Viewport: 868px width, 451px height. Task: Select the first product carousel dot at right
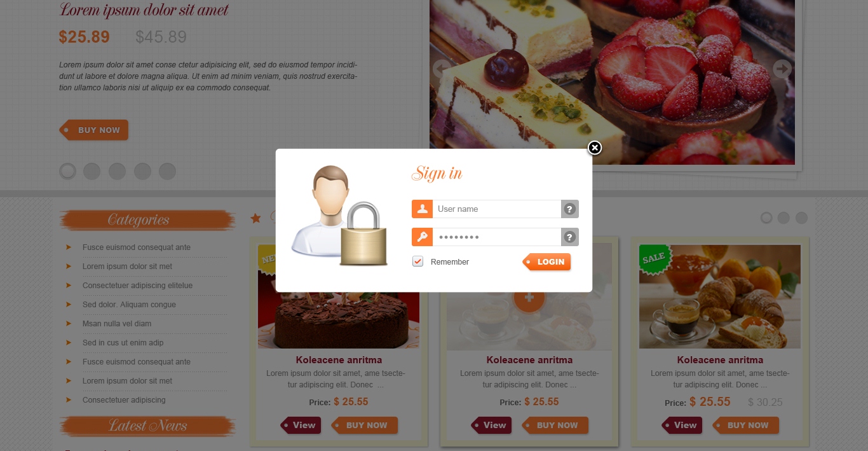click(x=766, y=218)
